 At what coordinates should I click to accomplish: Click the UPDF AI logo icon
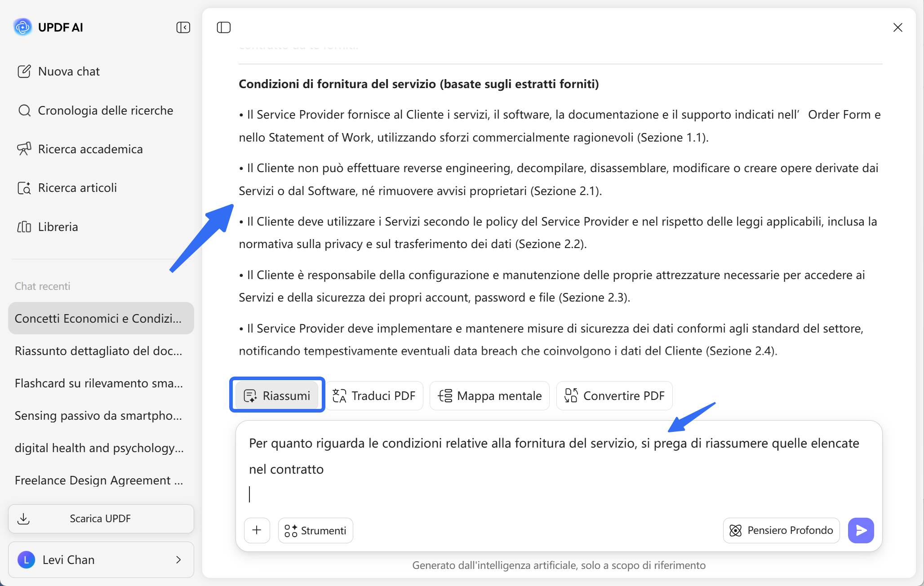22,27
